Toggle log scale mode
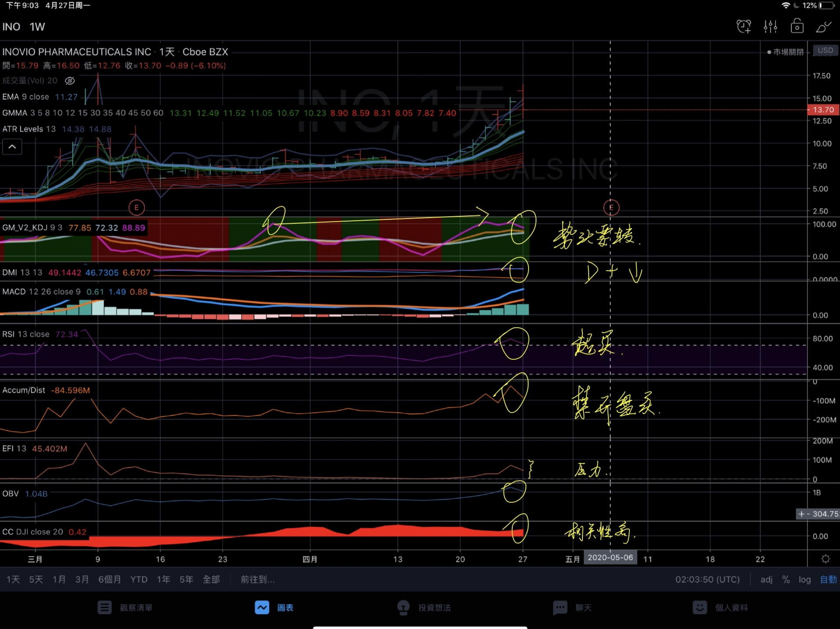The image size is (840, 629). (804, 579)
